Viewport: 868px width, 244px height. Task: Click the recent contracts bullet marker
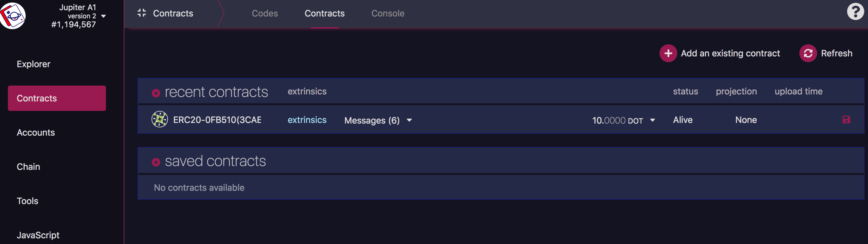[156, 93]
